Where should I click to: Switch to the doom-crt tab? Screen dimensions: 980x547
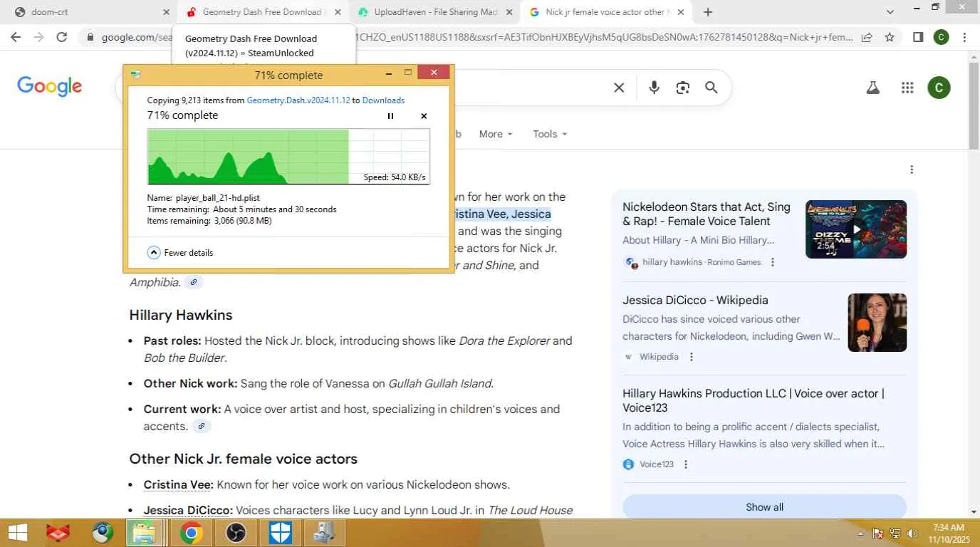(x=88, y=12)
